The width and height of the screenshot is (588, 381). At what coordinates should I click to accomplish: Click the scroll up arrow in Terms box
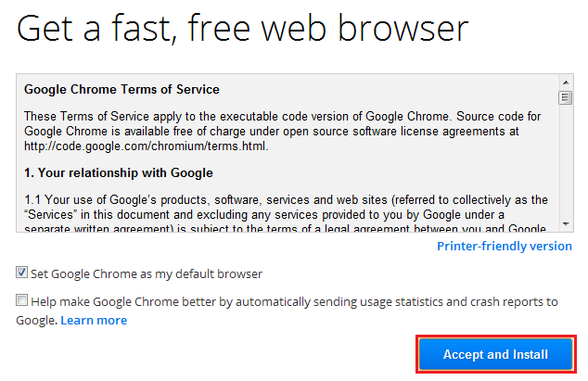tap(566, 83)
